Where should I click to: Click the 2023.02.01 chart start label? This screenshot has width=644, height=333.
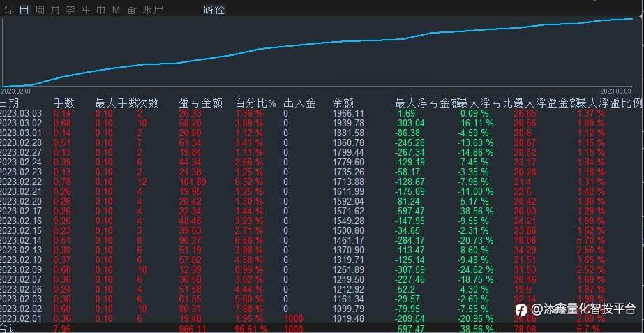pyautogui.click(x=16, y=91)
